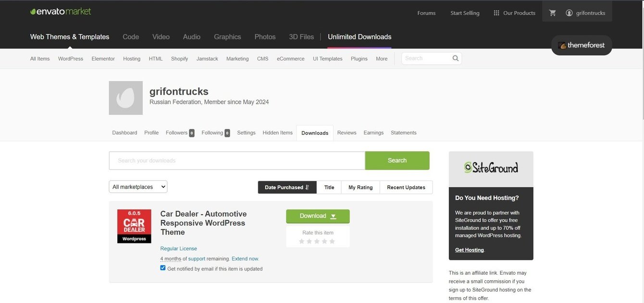Click the Envato Market logo
The width and height of the screenshot is (644, 303).
61,11
